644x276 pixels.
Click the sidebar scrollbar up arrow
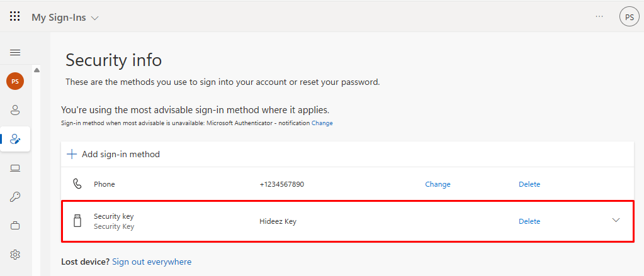coord(37,70)
